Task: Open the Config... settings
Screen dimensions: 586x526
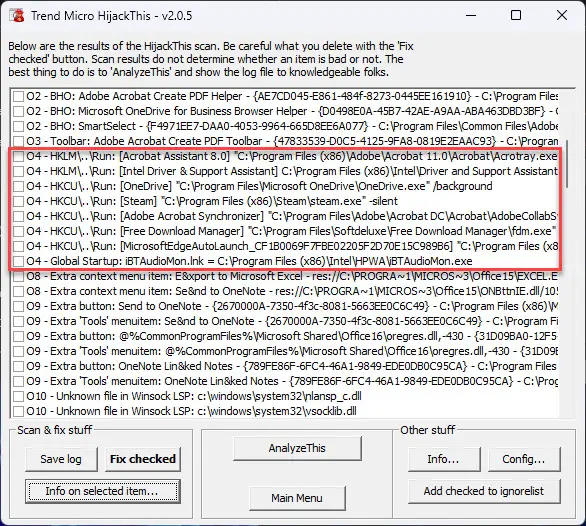Action: (x=524, y=459)
